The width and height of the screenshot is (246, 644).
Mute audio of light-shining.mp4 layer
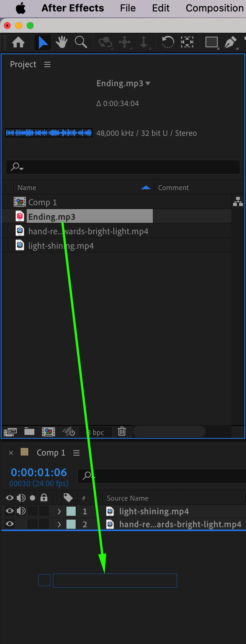point(21,511)
